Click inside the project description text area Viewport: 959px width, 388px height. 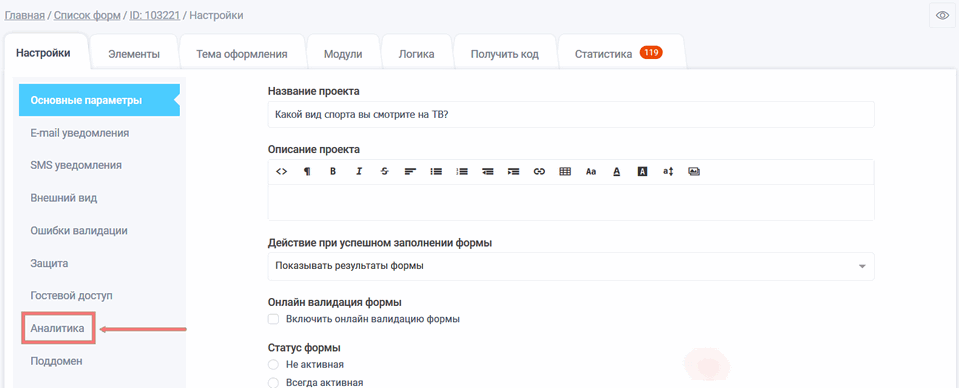(x=571, y=202)
